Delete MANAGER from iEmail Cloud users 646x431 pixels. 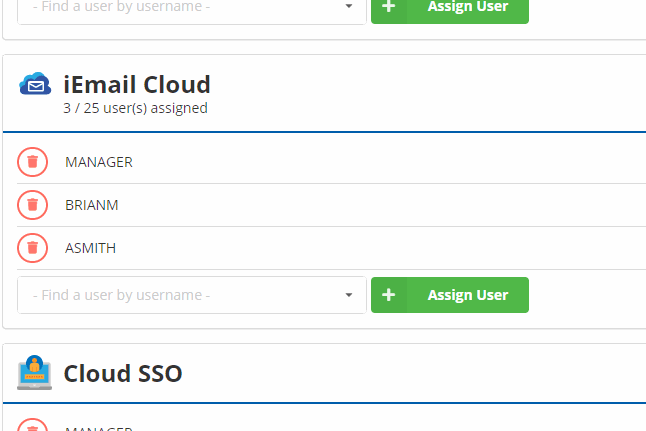(x=33, y=162)
